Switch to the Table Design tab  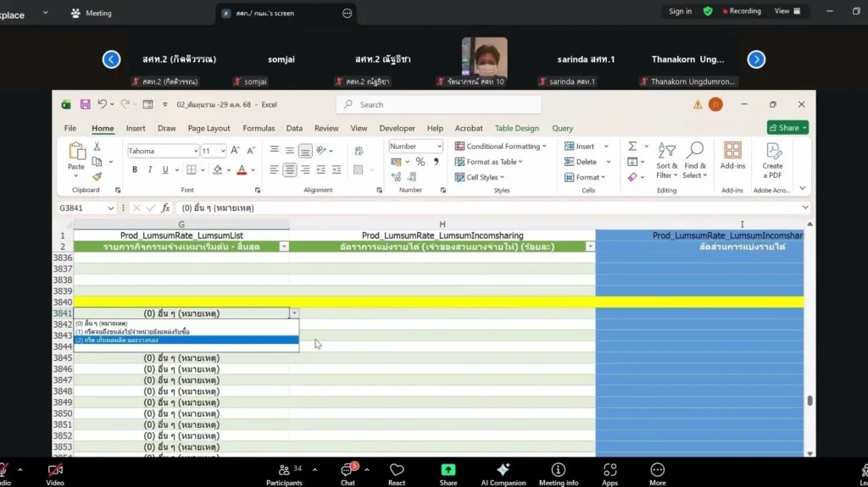point(516,129)
